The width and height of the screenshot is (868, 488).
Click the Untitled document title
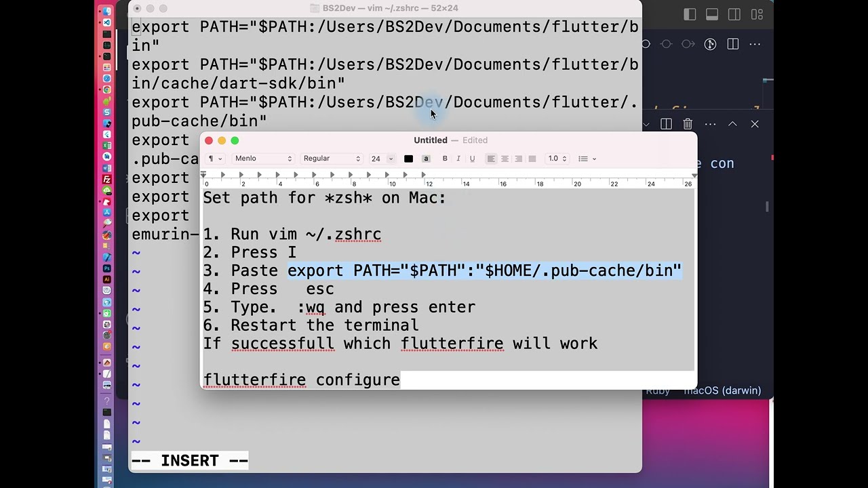pos(431,140)
